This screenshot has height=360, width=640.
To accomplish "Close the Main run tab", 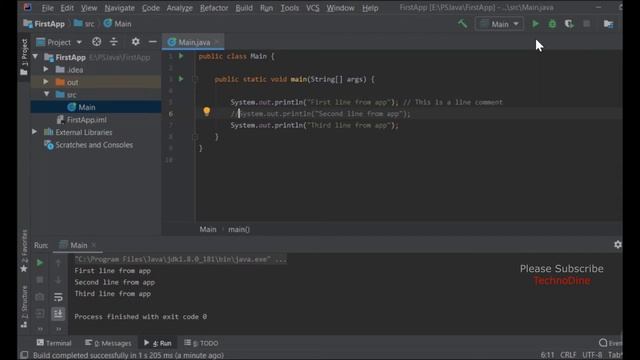I will click(x=94, y=245).
